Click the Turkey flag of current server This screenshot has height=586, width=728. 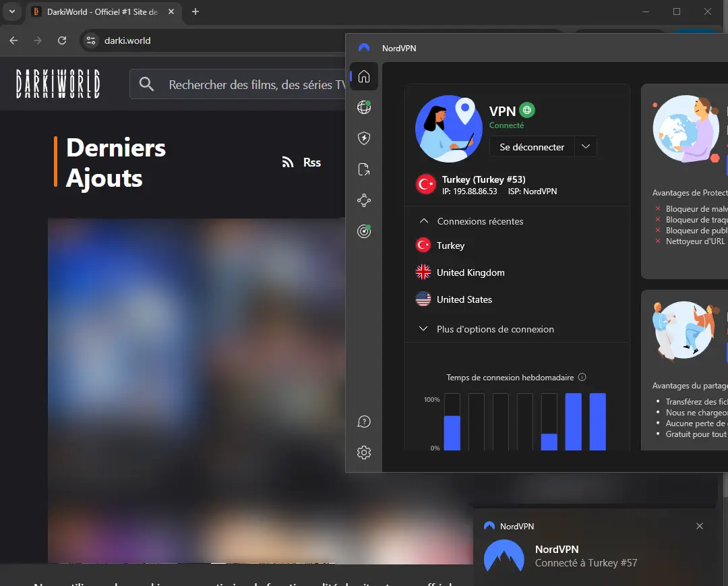[x=425, y=184]
